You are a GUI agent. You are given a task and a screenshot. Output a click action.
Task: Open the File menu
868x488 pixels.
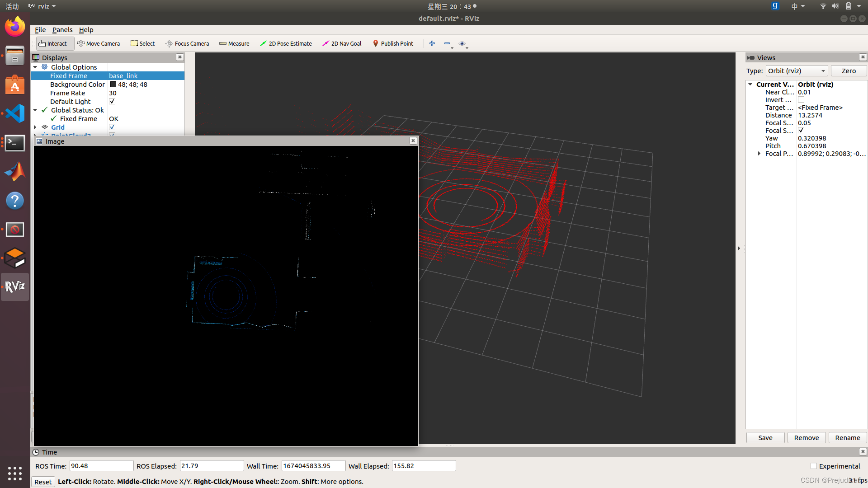pyautogui.click(x=40, y=30)
